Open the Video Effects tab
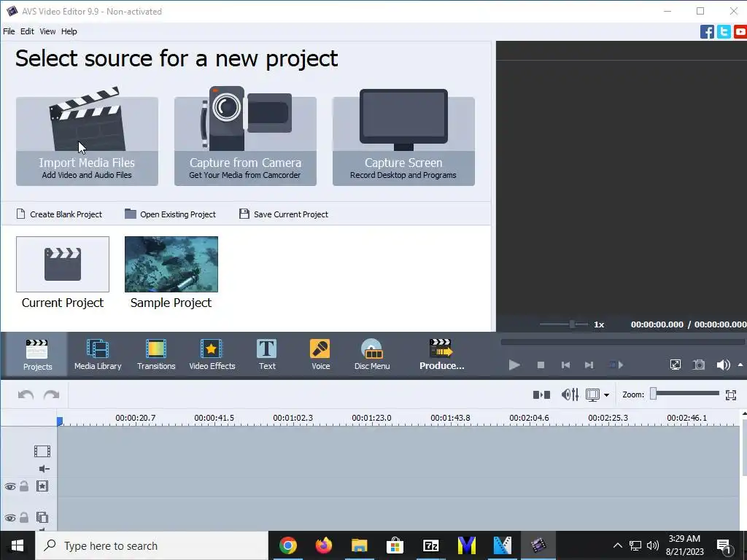 pyautogui.click(x=212, y=355)
